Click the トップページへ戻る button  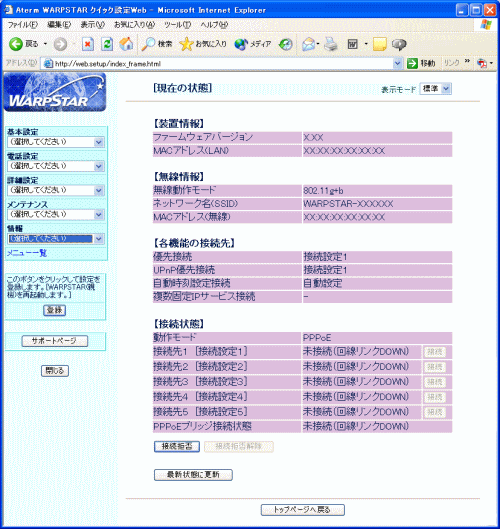pyautogui.click(x=302, y=510)
